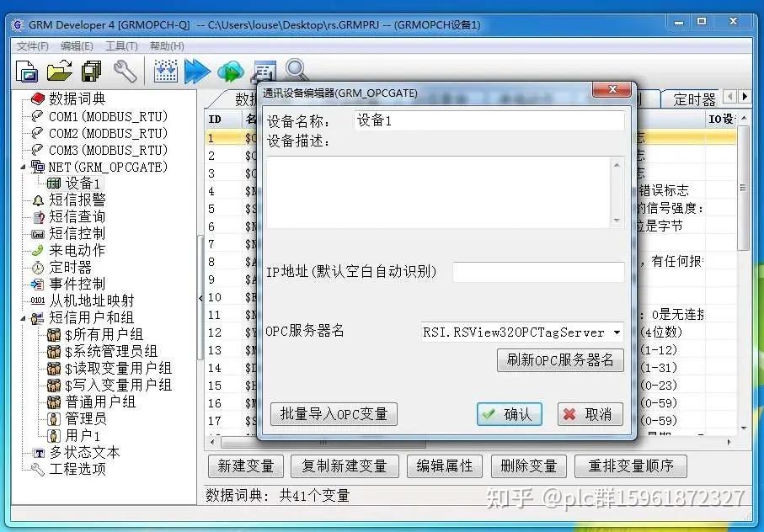Select the data dictionary grid toolbar icon
Image resolution: width=764 pixels, height=532 pixels.
point(165,71)
